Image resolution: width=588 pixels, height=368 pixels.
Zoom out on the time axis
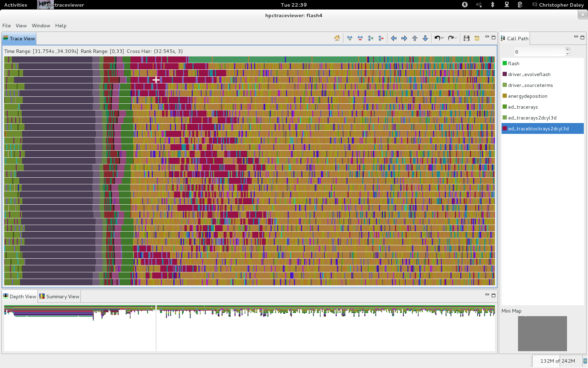pyautogui.click(x=360, y=38)
